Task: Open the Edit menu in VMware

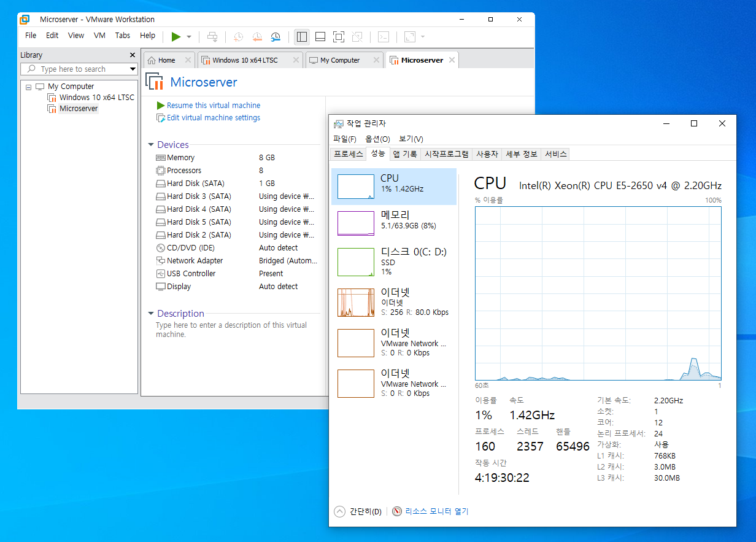Action: (52, 36)
